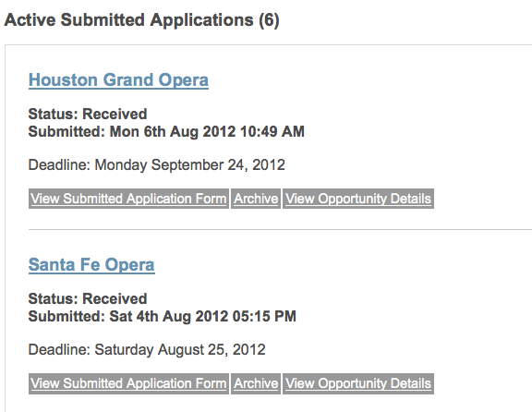Click the divider line between the applications
The image size is (532, 412).
pos(280,229)
